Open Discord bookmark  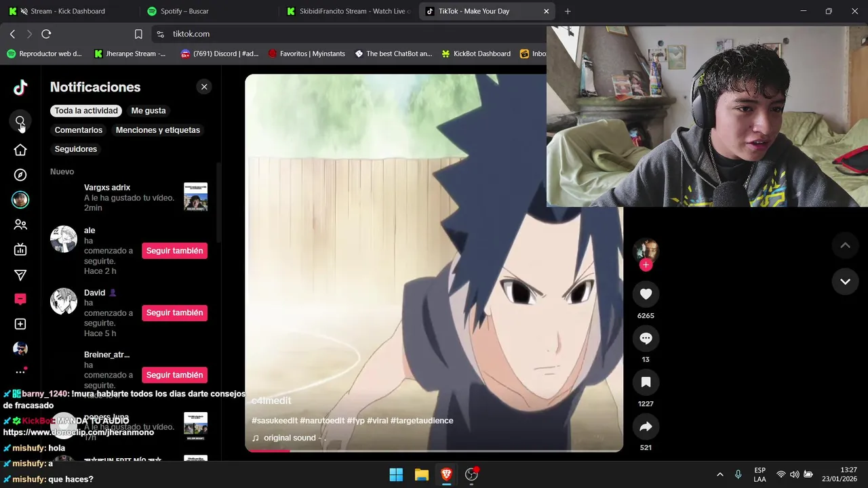point(220,54)
